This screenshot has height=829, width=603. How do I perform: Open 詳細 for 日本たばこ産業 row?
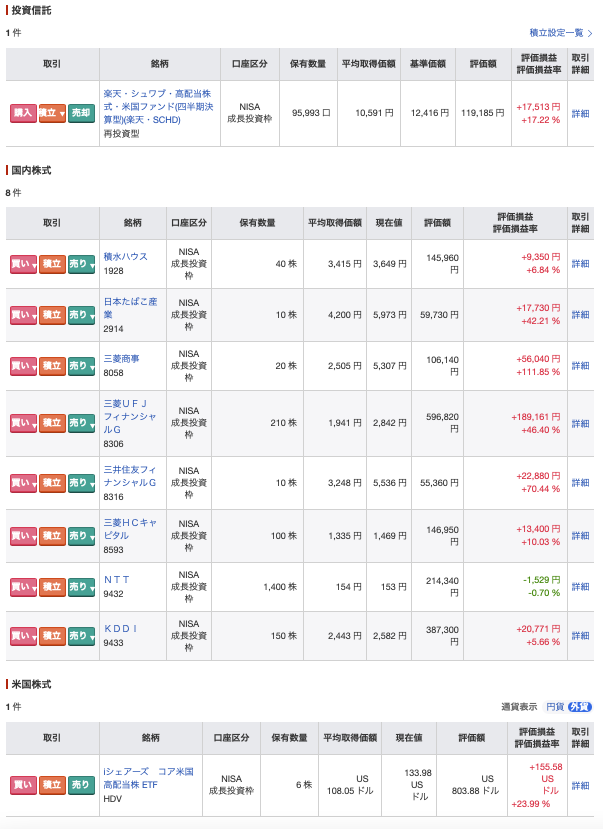580,315
